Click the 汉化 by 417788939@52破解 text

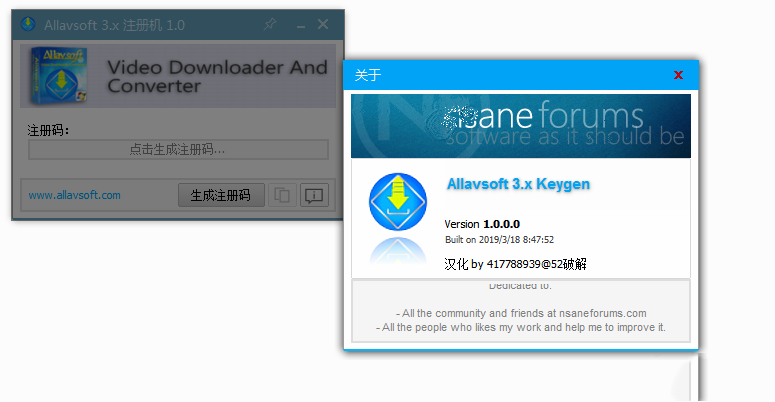[x=516, y=264]
